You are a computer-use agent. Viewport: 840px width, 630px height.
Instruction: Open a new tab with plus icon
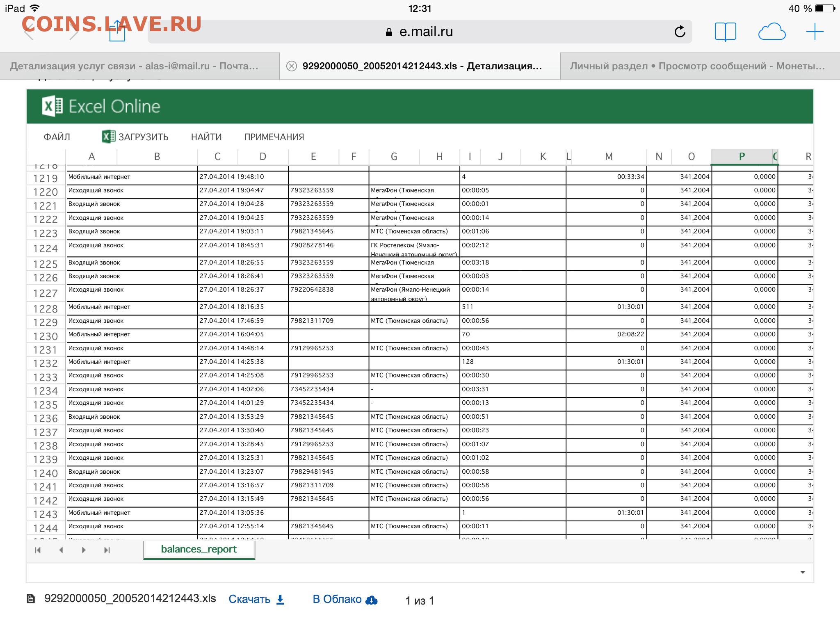(x=815, y=32)
